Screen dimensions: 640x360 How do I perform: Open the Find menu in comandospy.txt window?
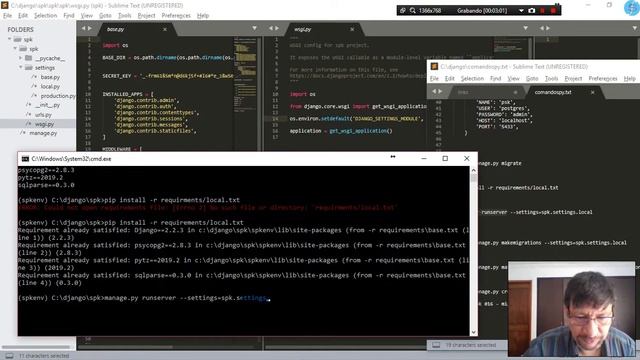[x=496, y=78]
